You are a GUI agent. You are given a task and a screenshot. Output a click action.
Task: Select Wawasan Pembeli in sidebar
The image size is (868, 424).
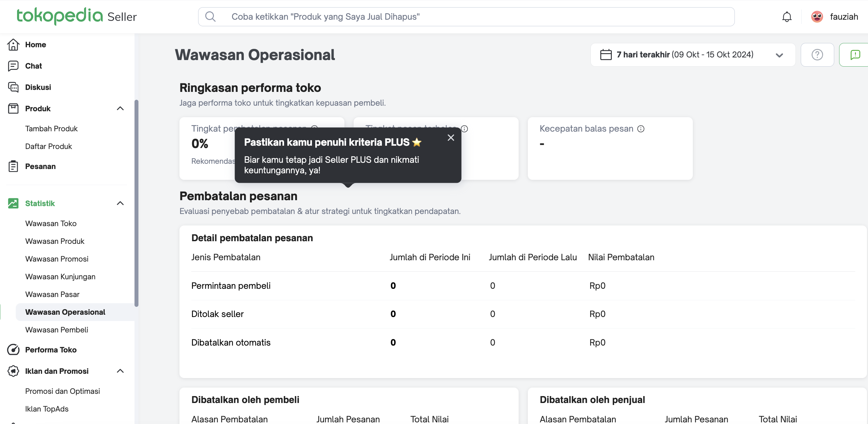57,329
